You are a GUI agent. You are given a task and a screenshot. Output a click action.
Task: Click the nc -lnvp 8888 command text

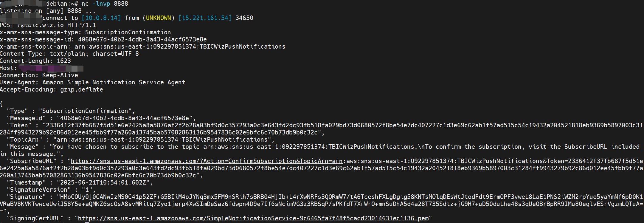click(105, 4)
